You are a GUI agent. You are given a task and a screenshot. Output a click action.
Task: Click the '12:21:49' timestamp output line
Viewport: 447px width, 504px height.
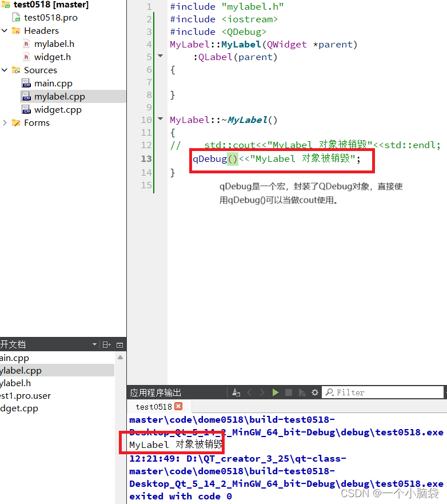(x=238, y=458)
